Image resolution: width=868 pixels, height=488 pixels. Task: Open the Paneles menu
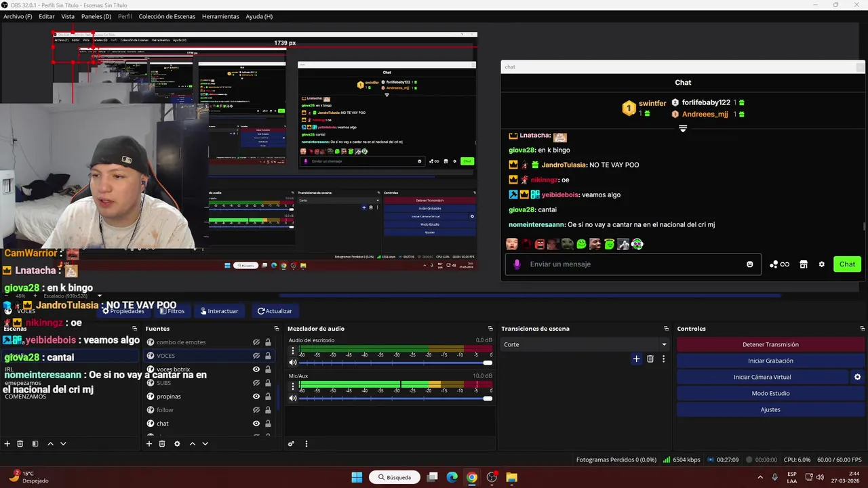point(96,16)
